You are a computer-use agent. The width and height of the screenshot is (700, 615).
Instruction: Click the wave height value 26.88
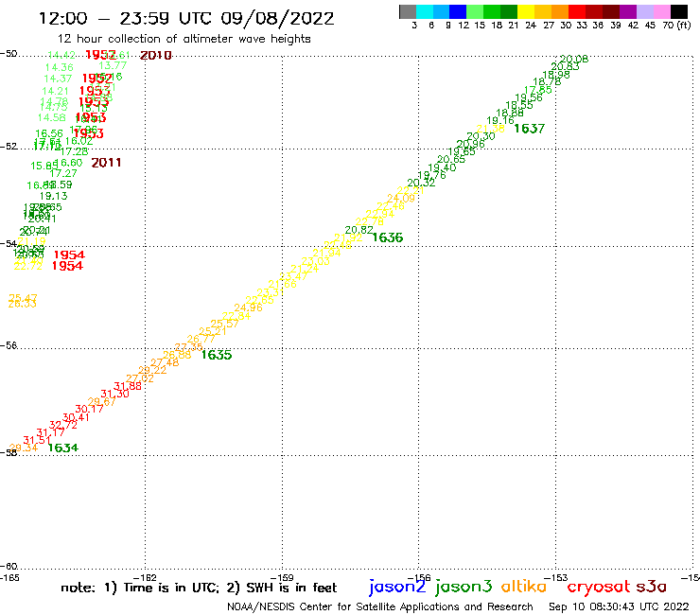pos(177,355)
